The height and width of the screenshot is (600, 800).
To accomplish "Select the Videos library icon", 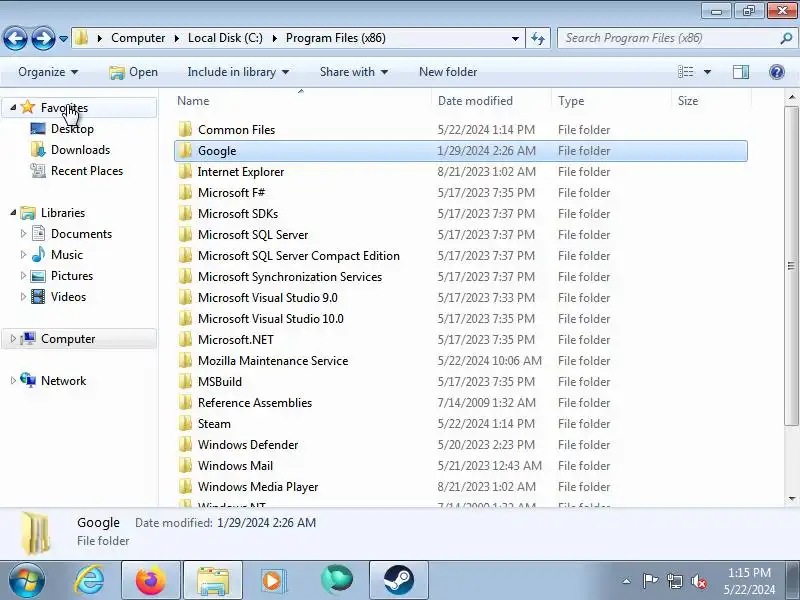I will coord(38,296).
